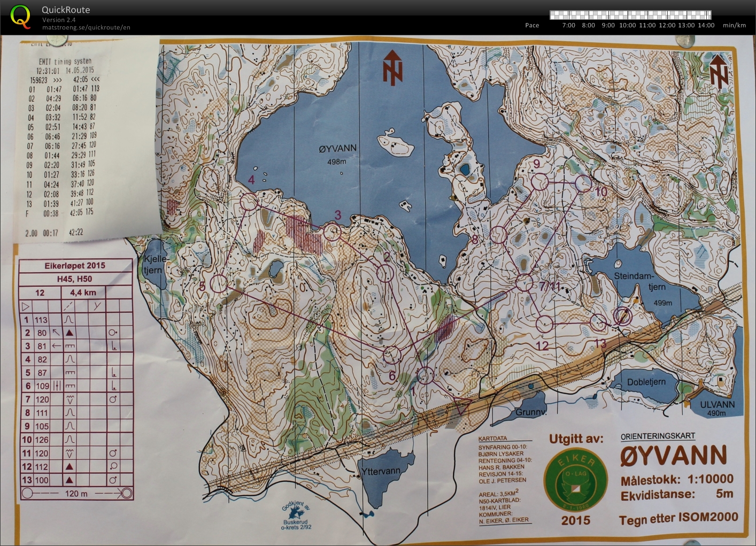This screenshot has height=546, width=756.
Task: Click control circle 12 on the map
Action: (x=544, y=324)
